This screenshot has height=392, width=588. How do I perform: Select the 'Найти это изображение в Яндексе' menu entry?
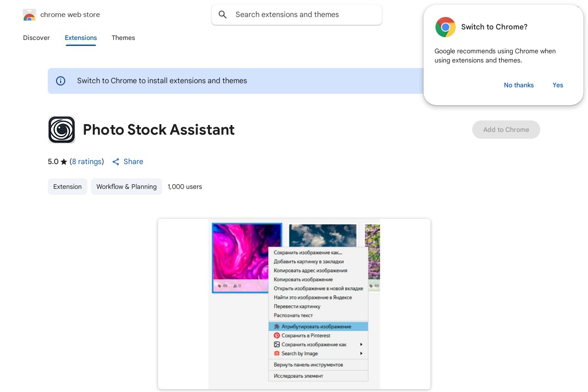[318, 297]
